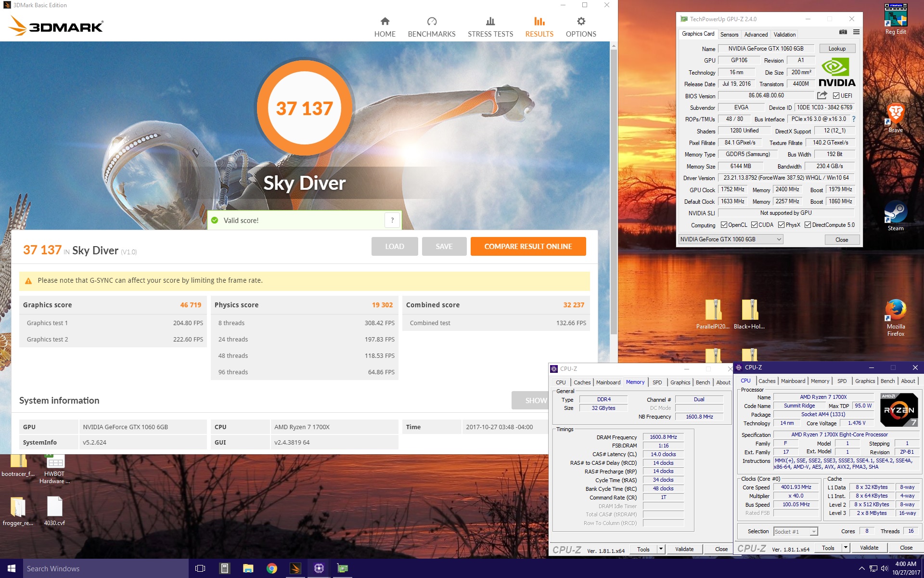Toggle the UEFI checkbox in GPU-Z
Screen dimensions: 924x578
click(x=836, y=95)
